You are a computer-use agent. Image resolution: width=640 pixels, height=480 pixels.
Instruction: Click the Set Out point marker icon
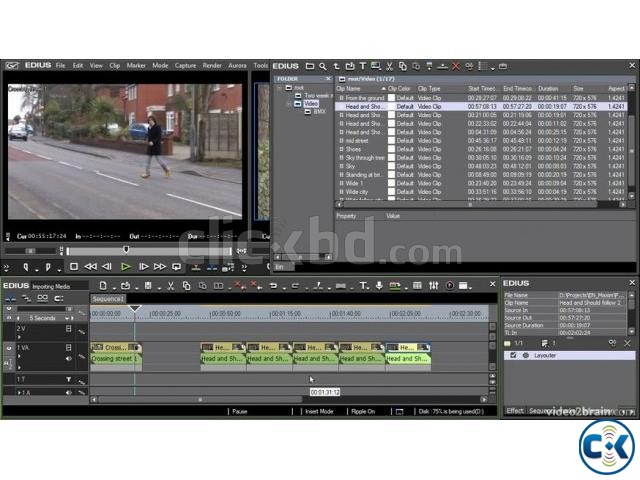pyautogui.click(x=48, y=267)
